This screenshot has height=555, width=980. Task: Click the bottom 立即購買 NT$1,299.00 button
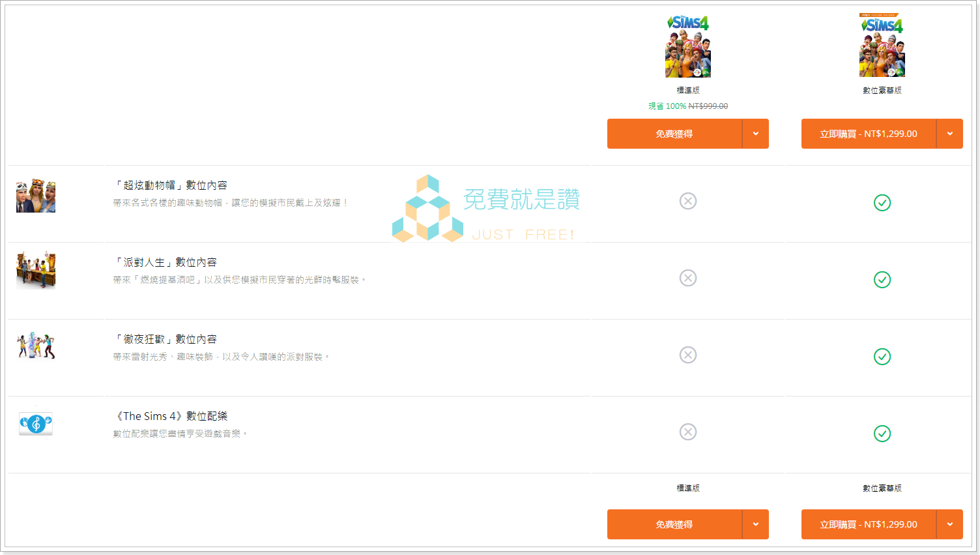point(868,524)
